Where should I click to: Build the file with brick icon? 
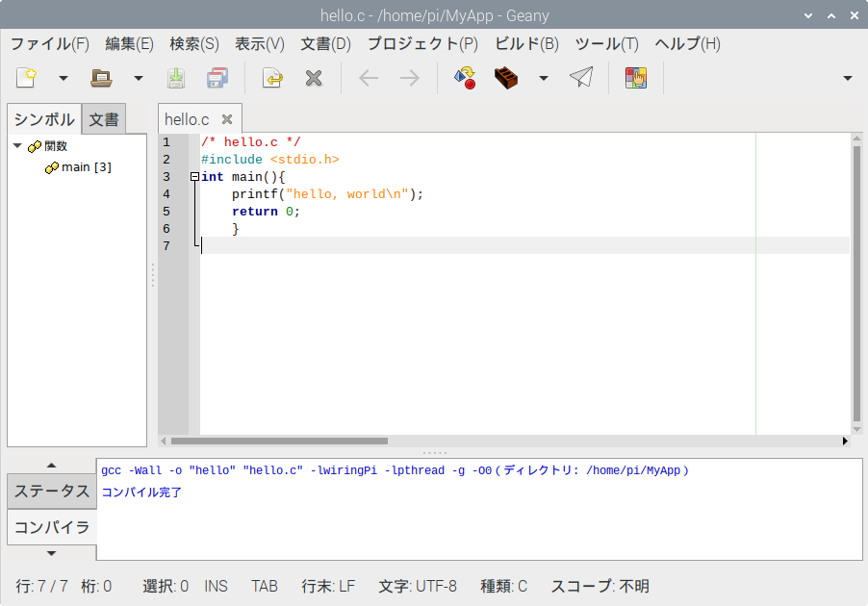[x=506, y=78]
